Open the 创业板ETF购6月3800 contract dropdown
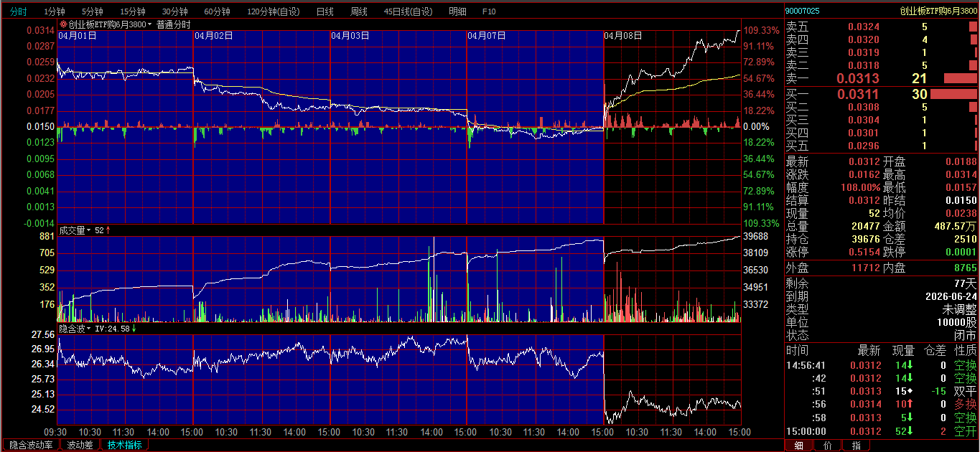This screenshot has width=980, height=452. 150,24
